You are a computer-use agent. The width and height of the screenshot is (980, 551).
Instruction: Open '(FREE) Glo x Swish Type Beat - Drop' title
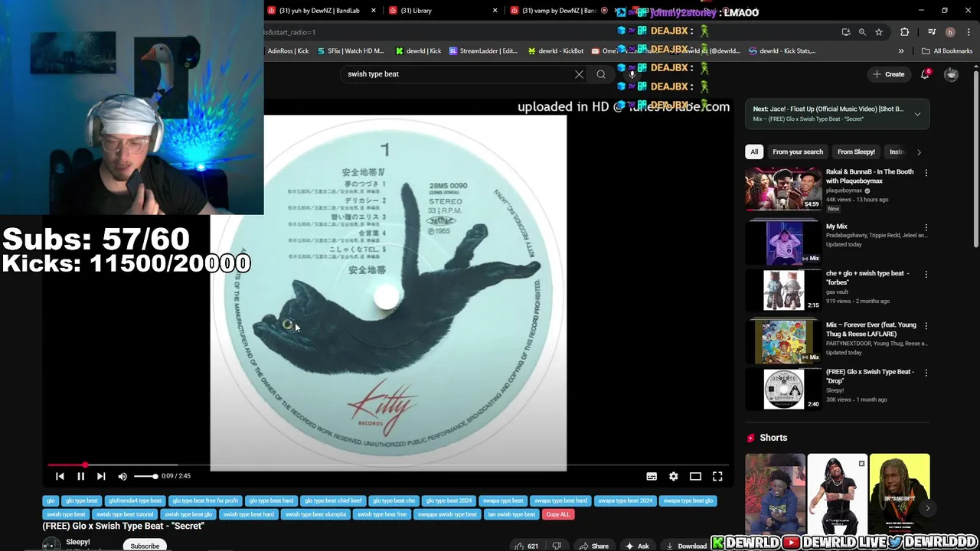click(870, 376)
